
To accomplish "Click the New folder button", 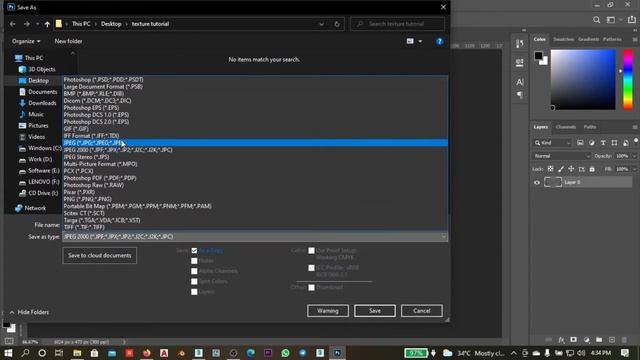I will coord(68,41).
